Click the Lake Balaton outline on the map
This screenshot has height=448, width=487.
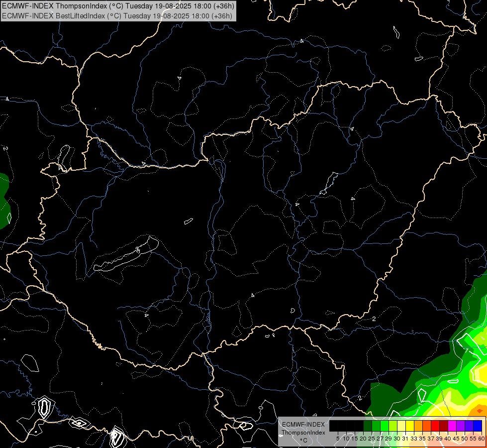click(126, 255)
